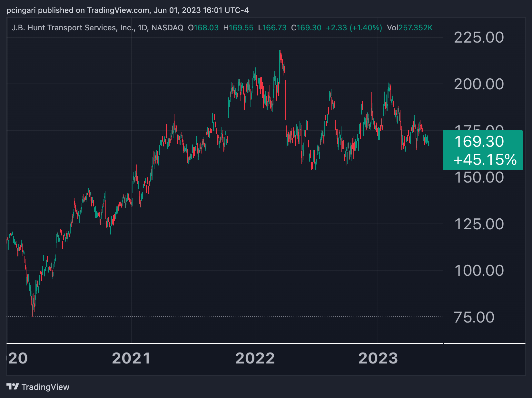Image resolution: width=532 pixels, height=398 pixels.
Task: Click the 225.00 price axis label
Action: coord(479,37)
